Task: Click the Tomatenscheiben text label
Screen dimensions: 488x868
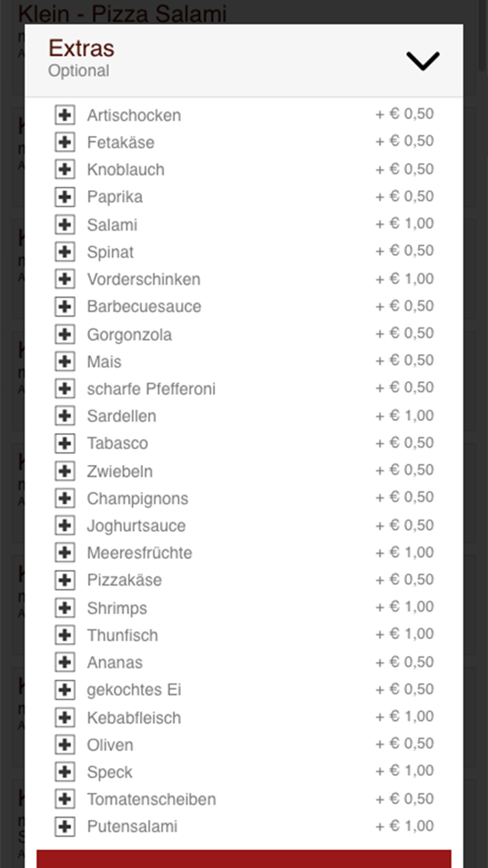Action: (x=152, y=800)
